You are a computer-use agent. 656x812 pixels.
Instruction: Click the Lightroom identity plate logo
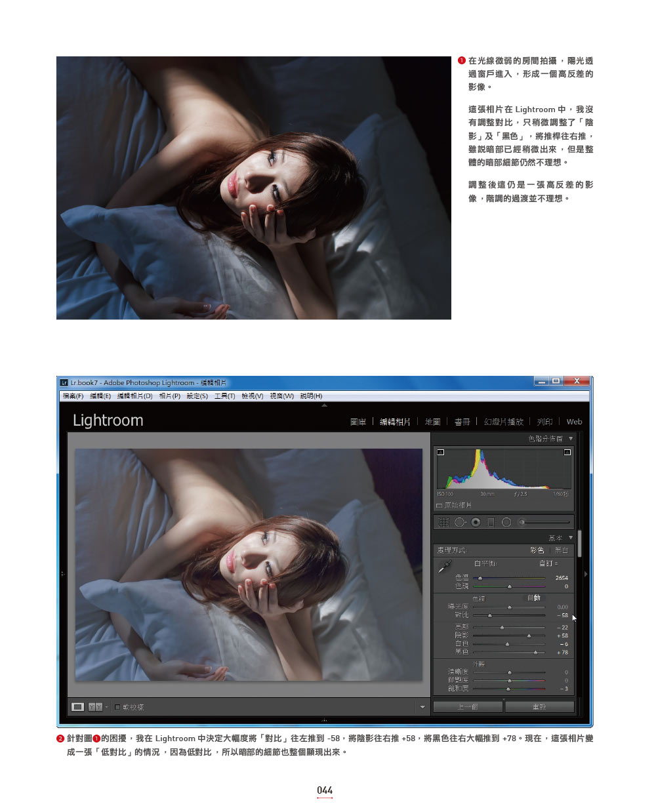coord(108,420)
